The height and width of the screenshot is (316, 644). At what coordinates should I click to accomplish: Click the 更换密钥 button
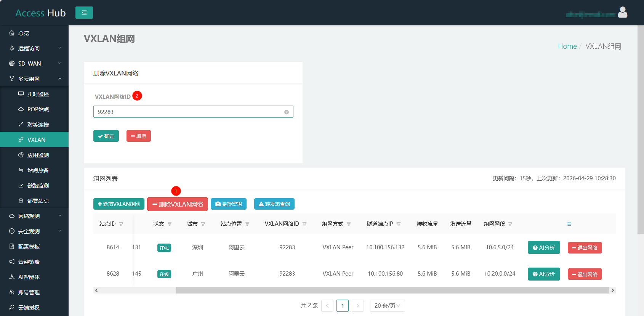[229, 204]
